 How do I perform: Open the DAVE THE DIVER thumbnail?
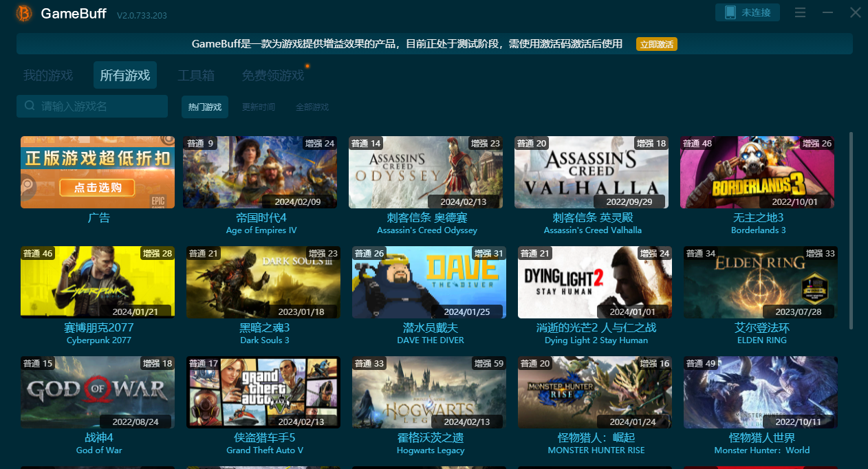(x=429, y=282)
